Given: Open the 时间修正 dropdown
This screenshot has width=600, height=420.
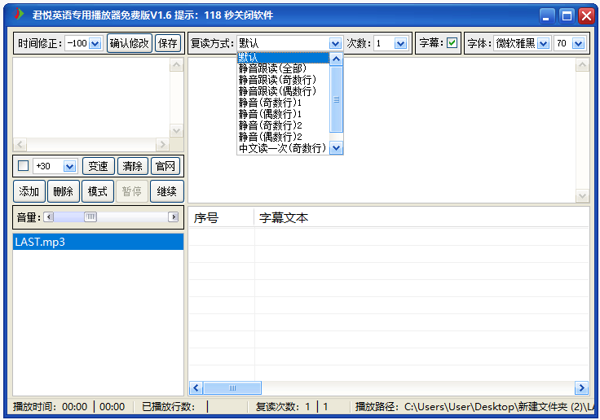Looking at the screenshot, I should (x=95, y=43).
